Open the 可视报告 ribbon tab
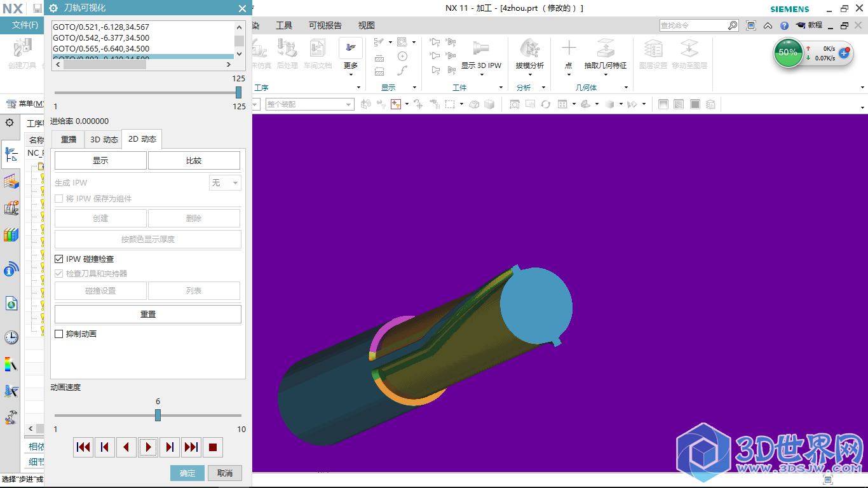 [325, 25]
